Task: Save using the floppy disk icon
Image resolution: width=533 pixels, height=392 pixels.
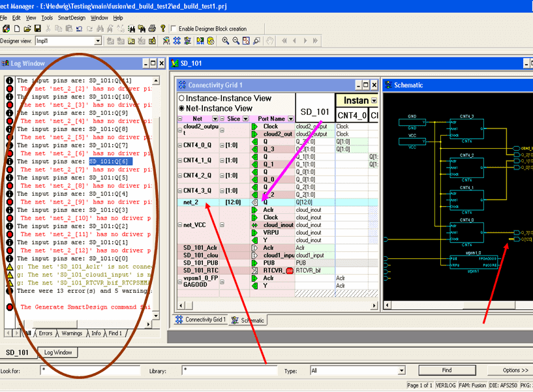Action: point(37,29)
